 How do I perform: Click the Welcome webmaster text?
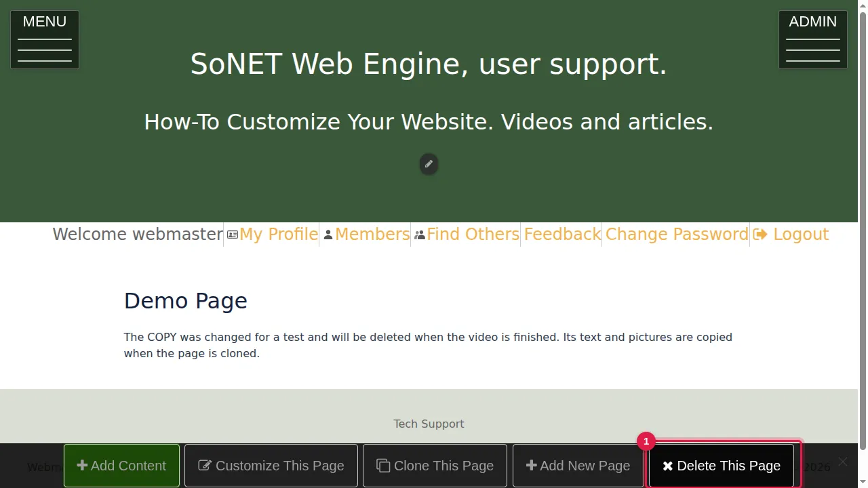(x=138, y=235)
